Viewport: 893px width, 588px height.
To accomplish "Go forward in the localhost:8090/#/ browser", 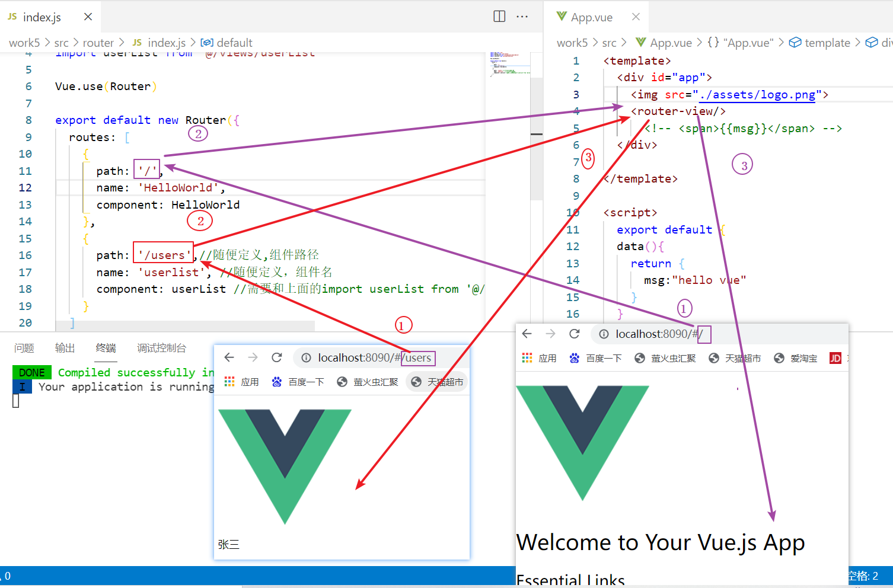I will click(x=551, y=334).
